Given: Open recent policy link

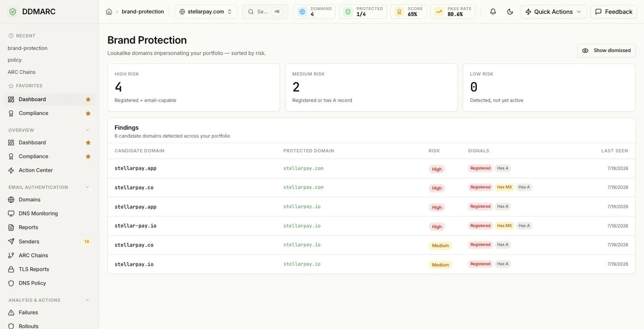Looking at the screenshot, I should (x=14, y=60).
